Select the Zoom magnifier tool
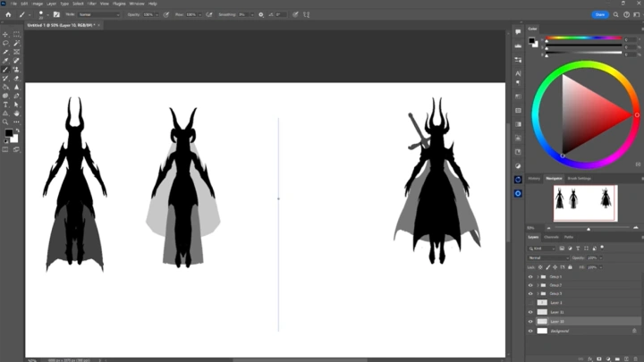The width and height of the screenshot is (644, 362). [x=5, y=122]
